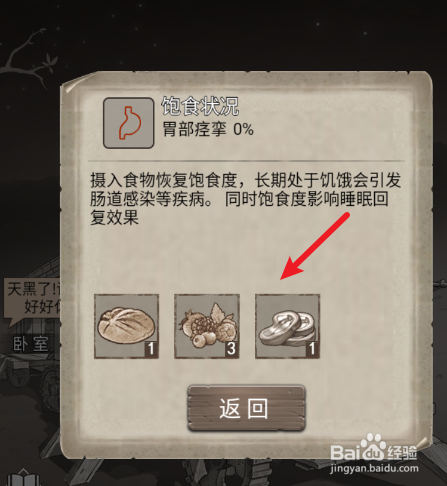Click the orange stomach status icon
This screenshot has height=486, width=447.
point(128,123)
